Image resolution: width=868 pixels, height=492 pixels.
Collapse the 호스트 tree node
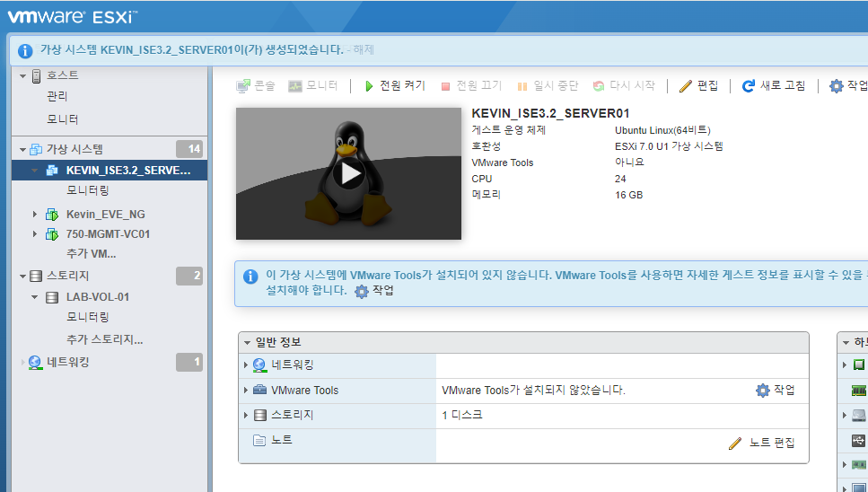(22, 75)
